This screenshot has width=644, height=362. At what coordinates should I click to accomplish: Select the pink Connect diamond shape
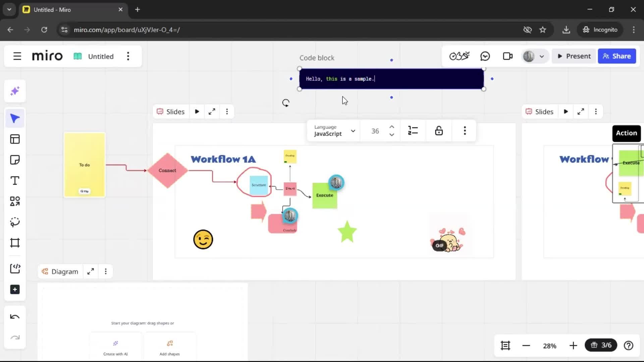point(167,170)
